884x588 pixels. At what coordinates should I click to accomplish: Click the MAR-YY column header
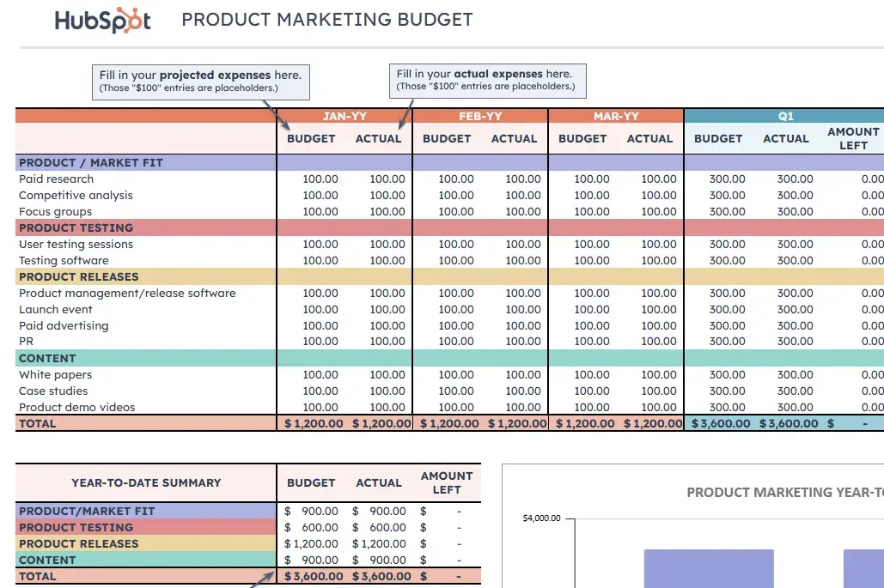point(615,116)
